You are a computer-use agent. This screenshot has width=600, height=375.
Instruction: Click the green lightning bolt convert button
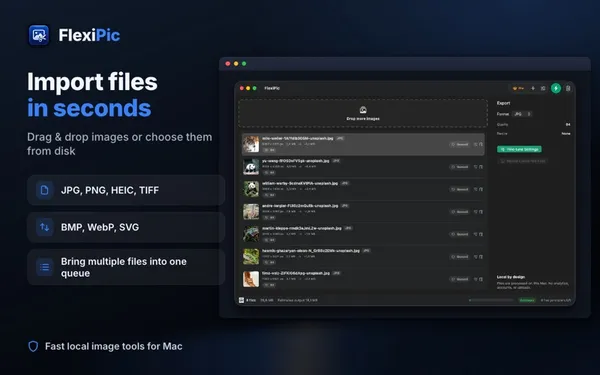pos(556,88)
